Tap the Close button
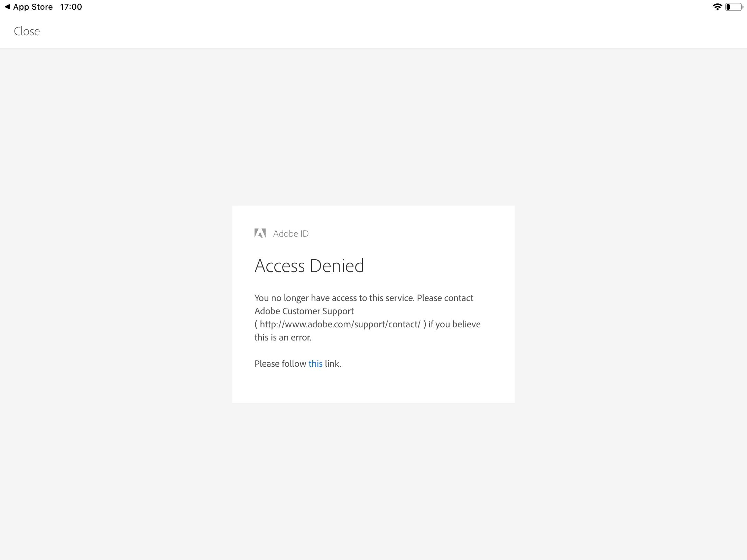The image size is (747, 560). [x=27, y=31]
